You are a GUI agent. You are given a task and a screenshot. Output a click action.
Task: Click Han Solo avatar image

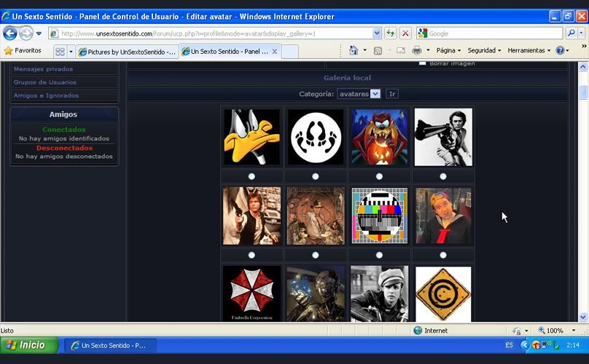click(251, 215)
